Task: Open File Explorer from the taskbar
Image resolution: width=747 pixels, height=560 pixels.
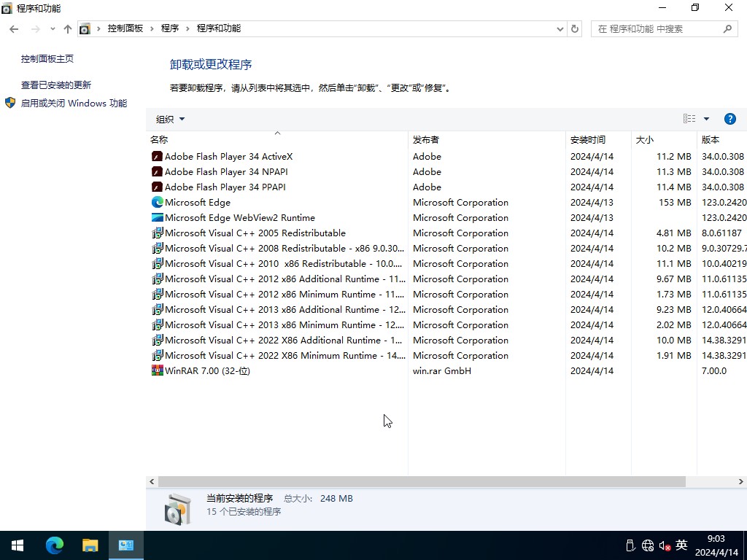Action: point(90,545)
